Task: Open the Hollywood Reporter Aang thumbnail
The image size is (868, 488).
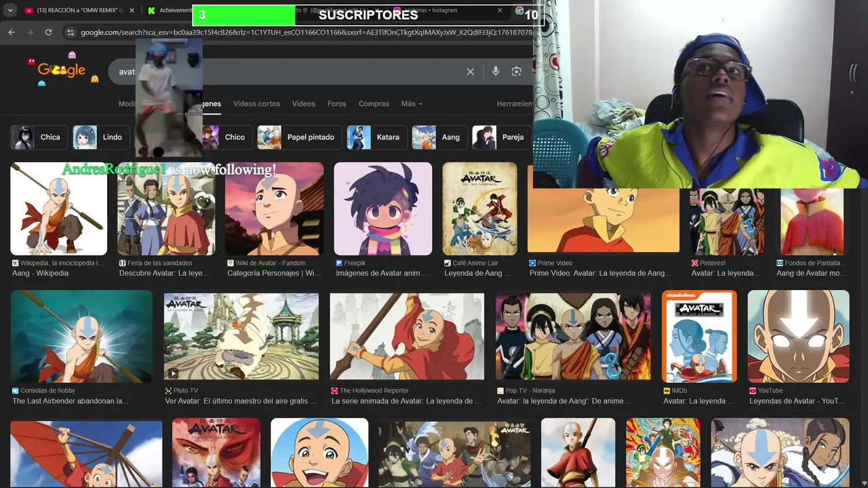Action: (407, 336)
